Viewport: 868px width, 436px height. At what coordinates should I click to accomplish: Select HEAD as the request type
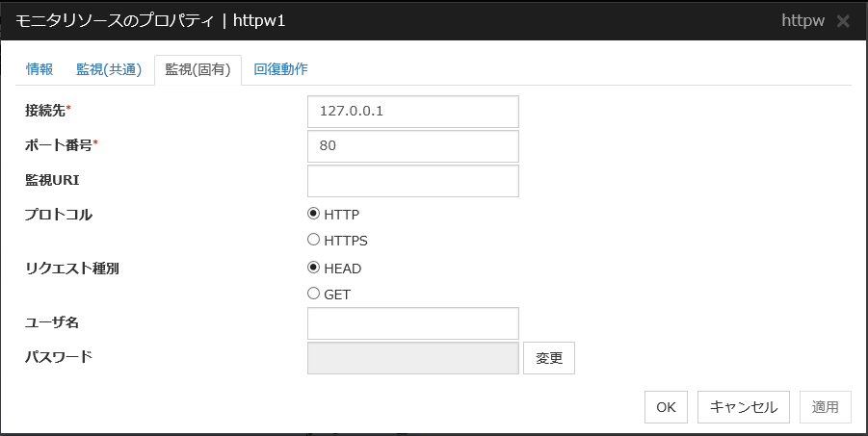point(313,269)
